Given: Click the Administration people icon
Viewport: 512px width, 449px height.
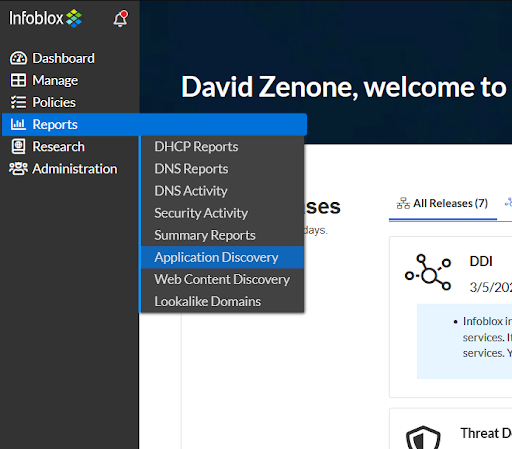Looking at the screenshot, I should coord(18,169).
